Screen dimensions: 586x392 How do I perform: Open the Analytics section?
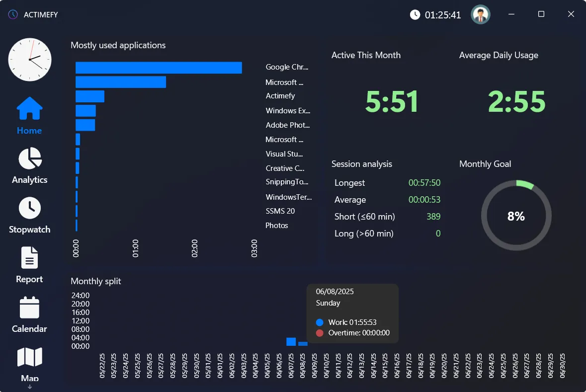pyautogui.click(x=29, y=164)
